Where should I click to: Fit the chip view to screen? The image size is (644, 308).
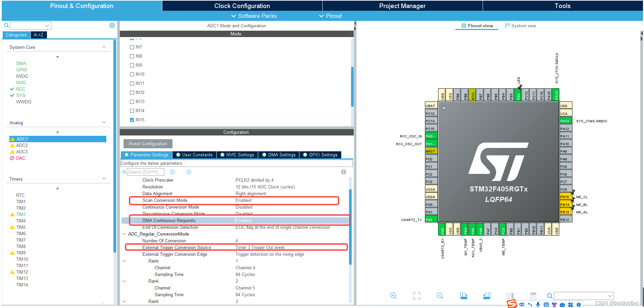(417, 296)
